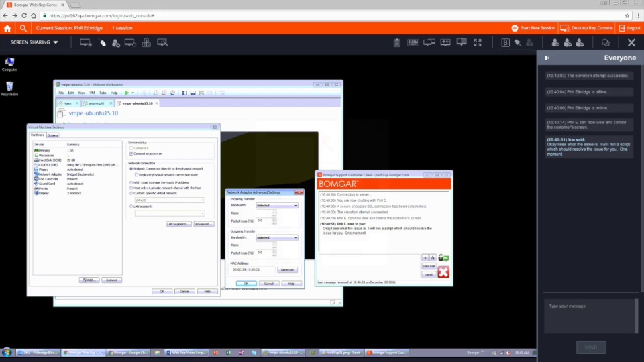Click the pin session icon

click(517, 43)
